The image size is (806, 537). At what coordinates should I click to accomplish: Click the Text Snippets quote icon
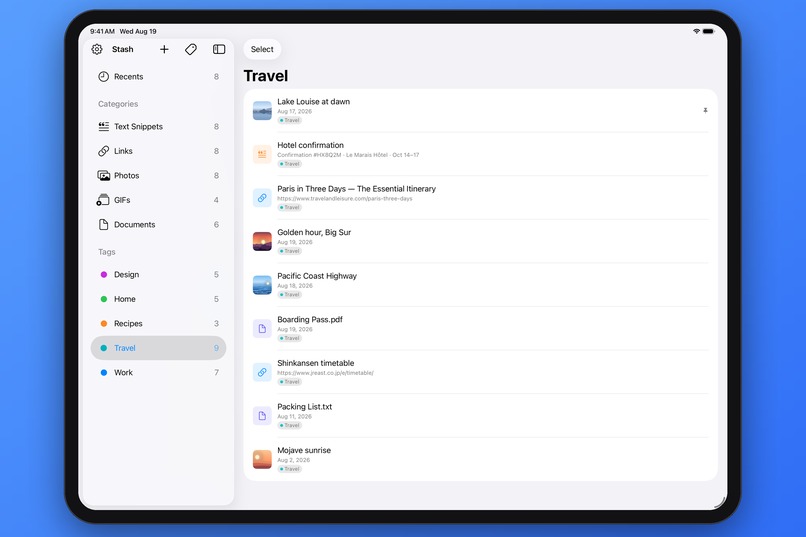[103, 126]
